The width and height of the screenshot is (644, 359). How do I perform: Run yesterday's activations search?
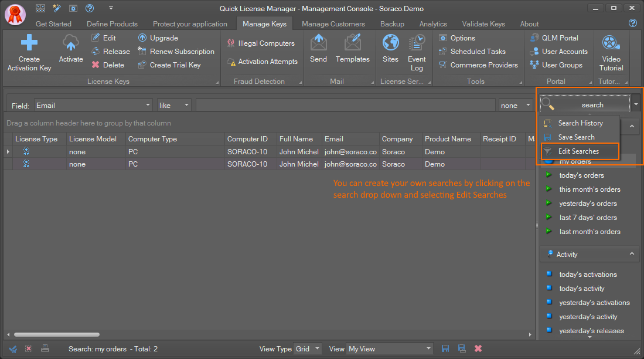[594, 303]
